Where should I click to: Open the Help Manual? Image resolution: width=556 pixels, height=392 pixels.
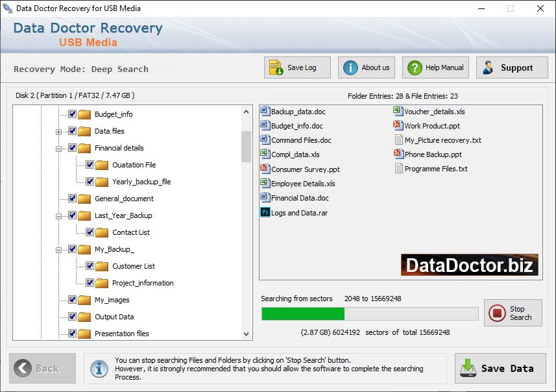(x=435, y=67)
